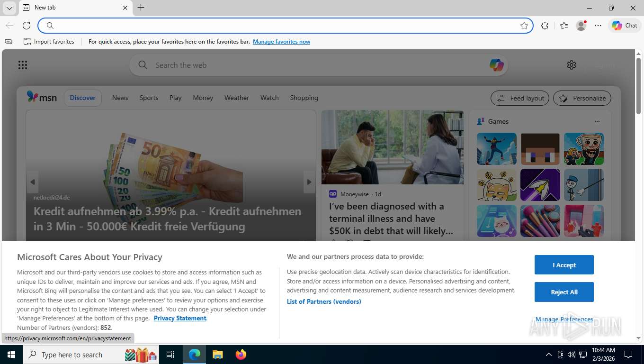Screen dimensions: 644x364
Task: Open Manage Preferences link
Action: [564, 319]
